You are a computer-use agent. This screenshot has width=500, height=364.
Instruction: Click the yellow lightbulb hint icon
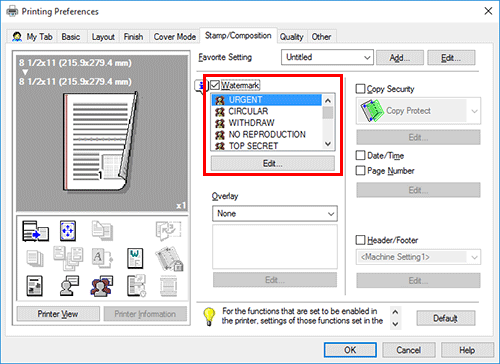point(209,316)
